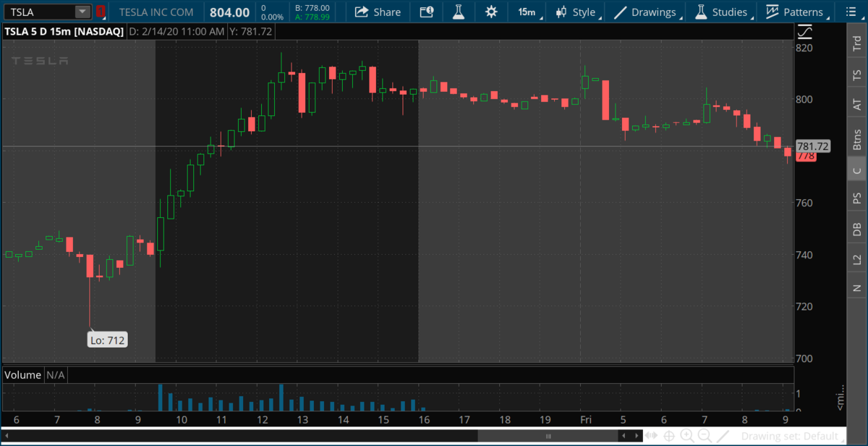The width and height of the screenshot is (868, 446).
Task: Open the news alert book icon
Action: coord(427,12)
